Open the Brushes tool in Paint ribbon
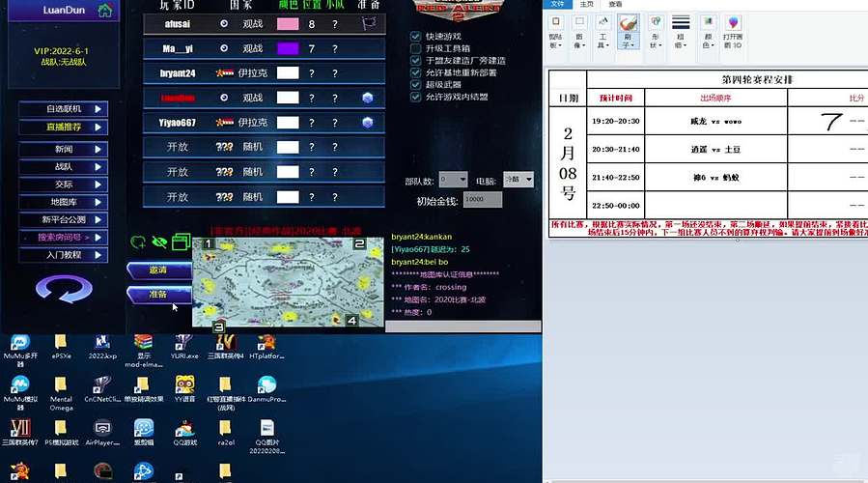Viewport: 868px width, 483px height. point(628,30)
